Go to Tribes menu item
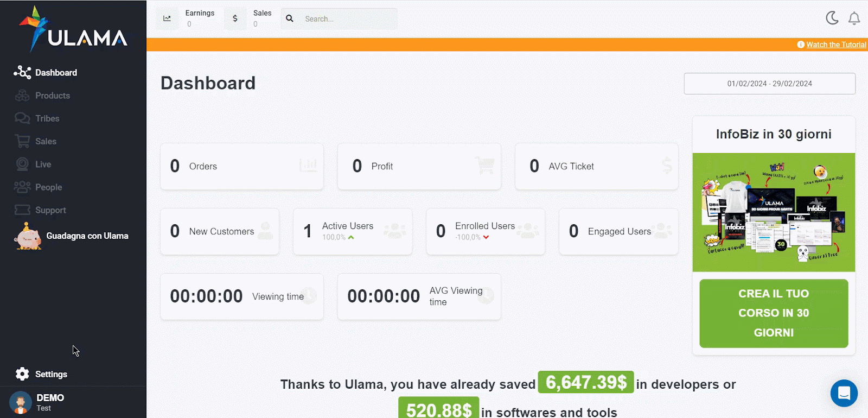 47,118
